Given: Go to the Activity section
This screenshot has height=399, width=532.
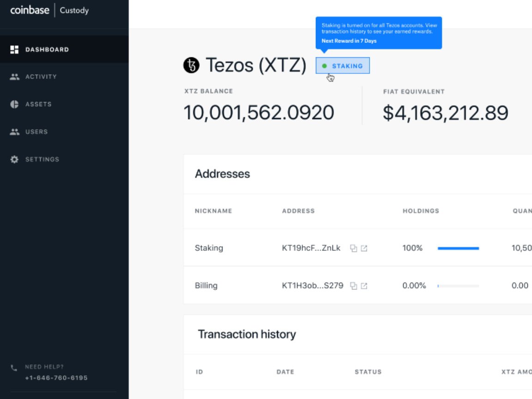Looking at the screenshot, I should (65, 77).
